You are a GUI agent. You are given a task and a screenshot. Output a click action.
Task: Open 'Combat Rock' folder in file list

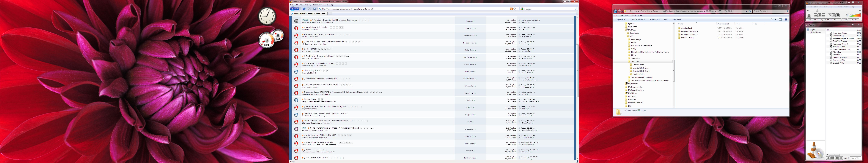pyautogui.click(x=687, y=28)
